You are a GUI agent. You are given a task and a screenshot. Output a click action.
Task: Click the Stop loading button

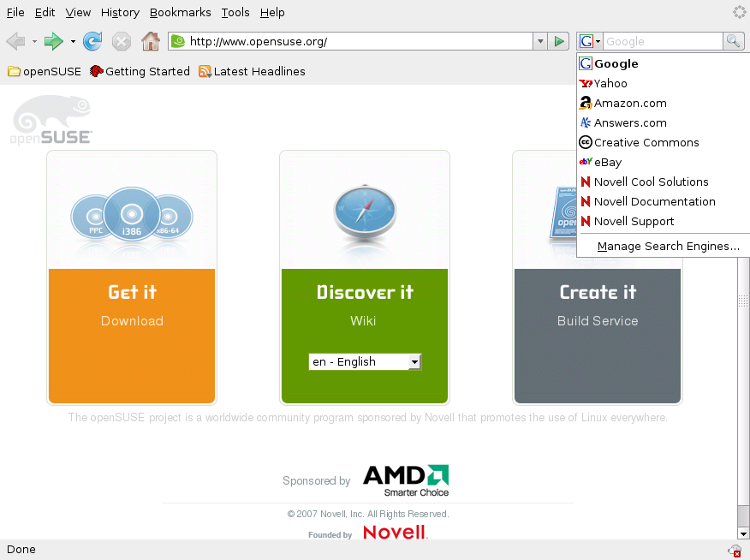click(x=122, y=42)
